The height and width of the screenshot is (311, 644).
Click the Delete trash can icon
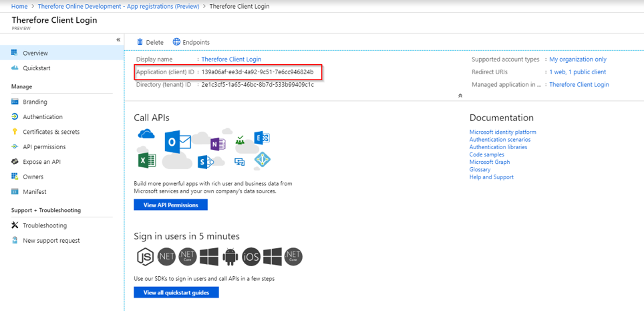(x=140, y=42)
